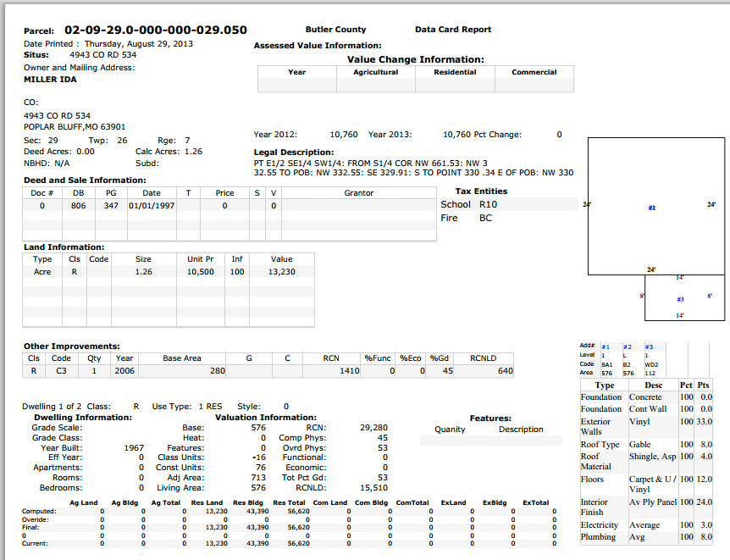Click the Gable roof type description
Image resolution: width=730 pixels, height=560 pixels.
click(641, 444)
